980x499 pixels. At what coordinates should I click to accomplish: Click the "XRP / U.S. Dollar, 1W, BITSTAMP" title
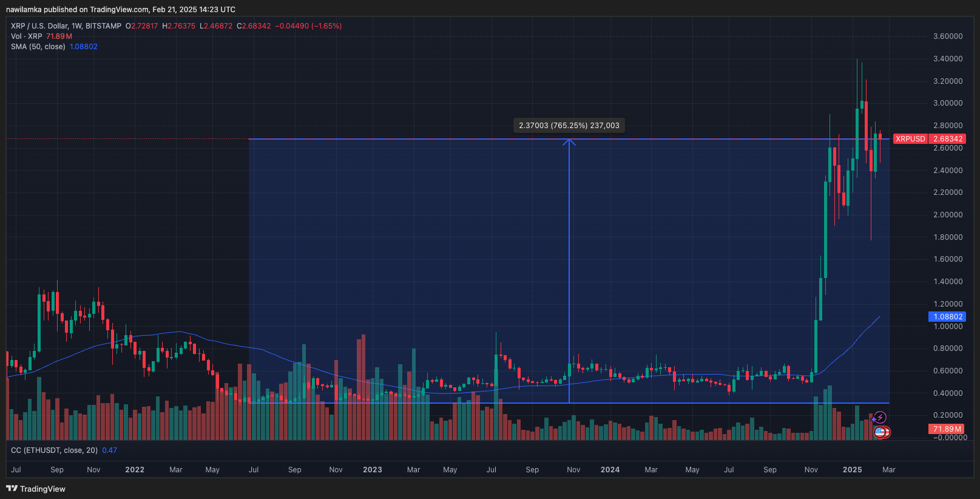(x=66, y=26)
